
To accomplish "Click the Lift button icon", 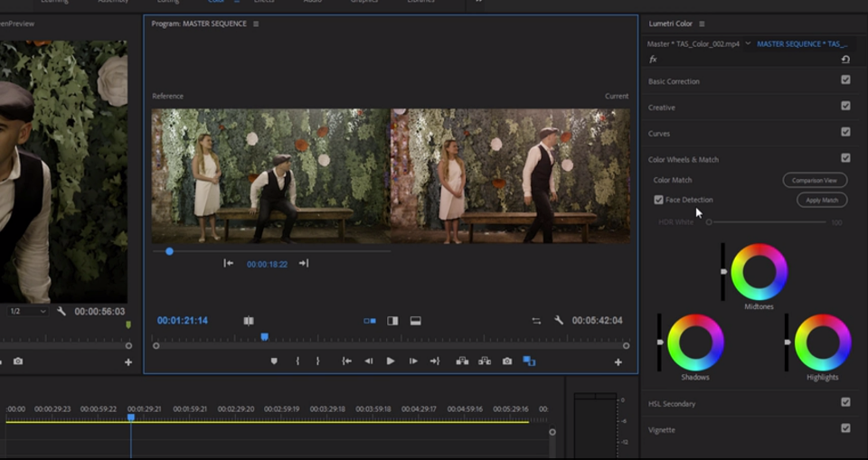I will pyautogui.click(x=462, y=361).
